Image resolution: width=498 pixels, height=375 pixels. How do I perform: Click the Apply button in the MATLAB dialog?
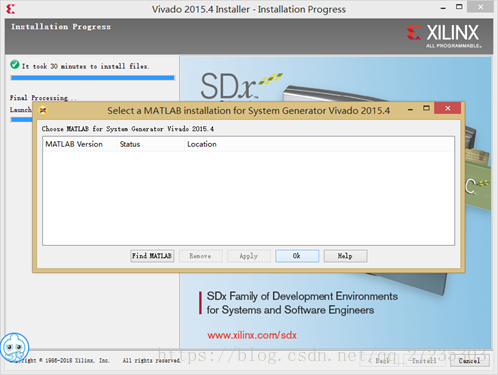(x=249, y=256)
